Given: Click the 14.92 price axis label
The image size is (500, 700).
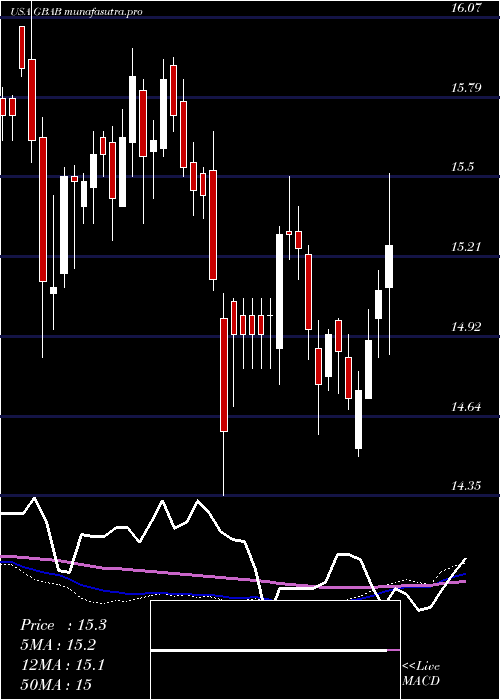Looking at the screenshot, I should (x=467, y=326).
